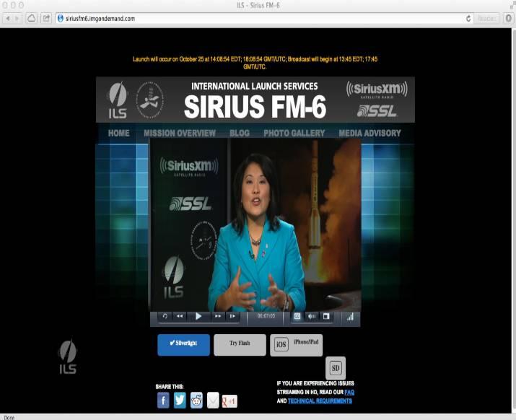Select the Silverlight player option
Screen dimensions: 516x420
coord(183,345)
